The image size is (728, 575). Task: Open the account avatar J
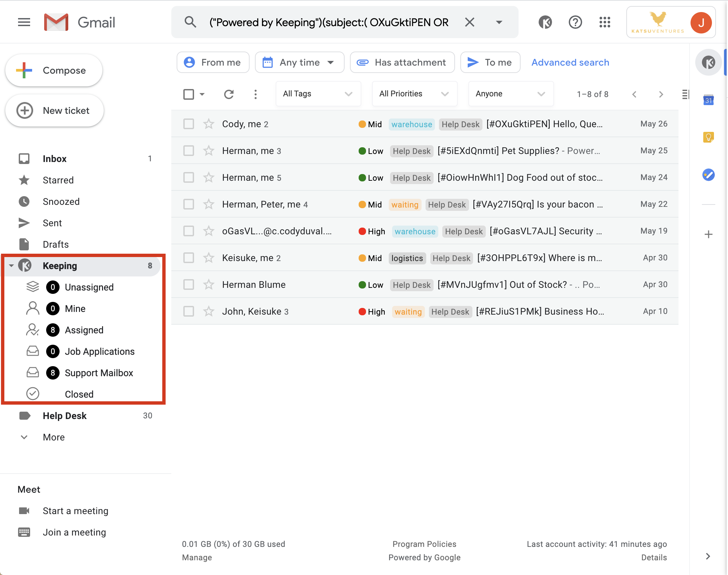[x=701, y=22]
